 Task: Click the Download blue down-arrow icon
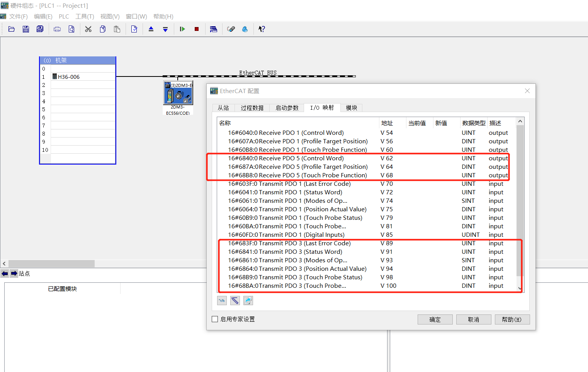(x=165, y=29)
